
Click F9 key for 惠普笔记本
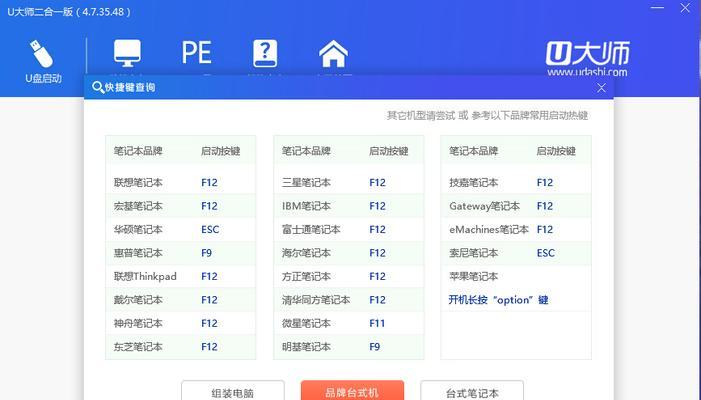[207, 253]
